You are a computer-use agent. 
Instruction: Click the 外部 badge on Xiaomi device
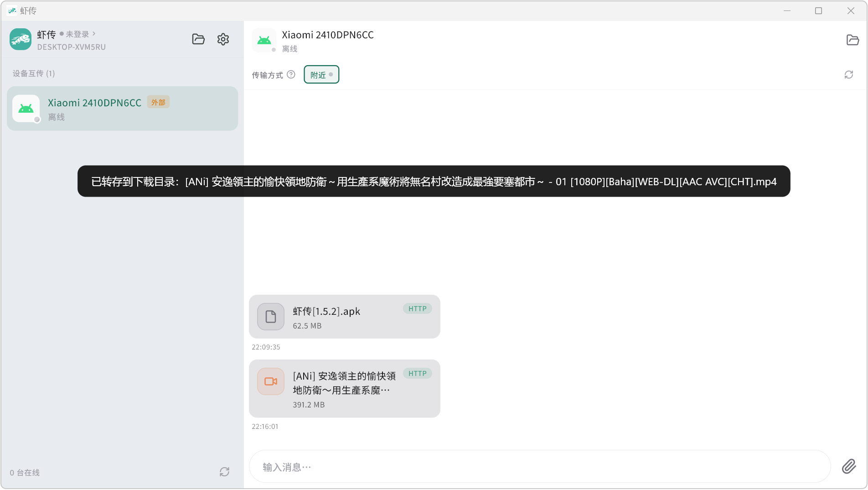pyautogui.click(x=158, y=102)
